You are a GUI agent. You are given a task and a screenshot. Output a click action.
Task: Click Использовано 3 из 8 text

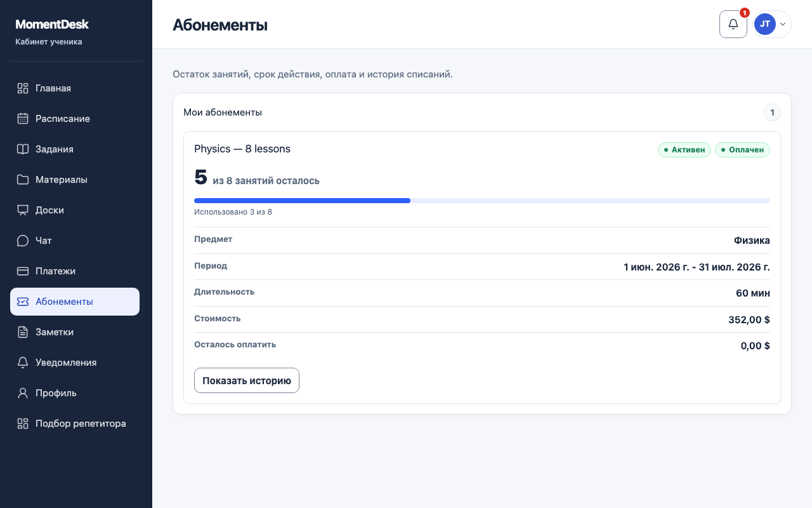[x=233, y=212]
